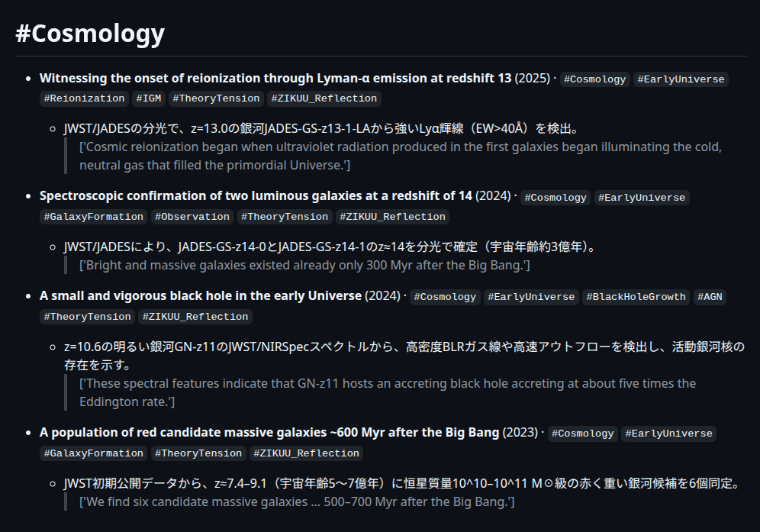Click the 'Cosmic reionization began' quote block

(400, 156)
